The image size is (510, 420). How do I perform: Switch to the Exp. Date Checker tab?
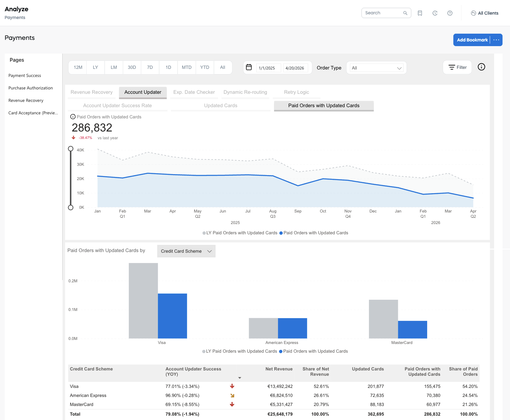tap(194, 92)
